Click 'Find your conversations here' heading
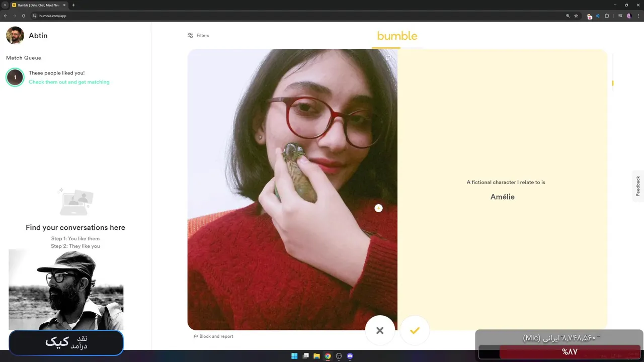This screenshot has height=362, width=644. tap(75, 228)
